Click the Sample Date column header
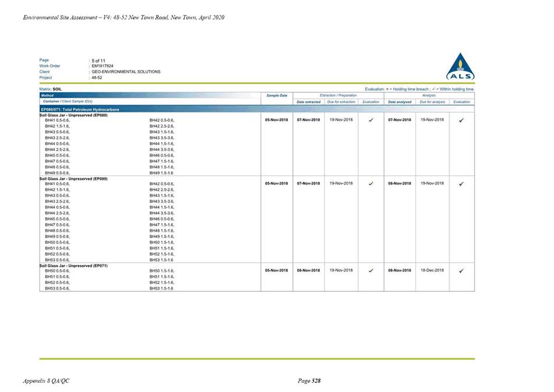This screenshot has width=554, height=392. [277, 96]
